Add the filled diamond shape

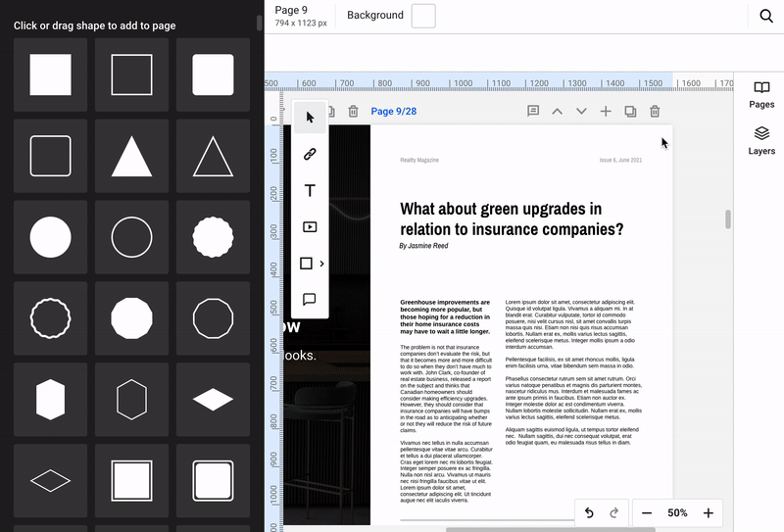point(213,400)
